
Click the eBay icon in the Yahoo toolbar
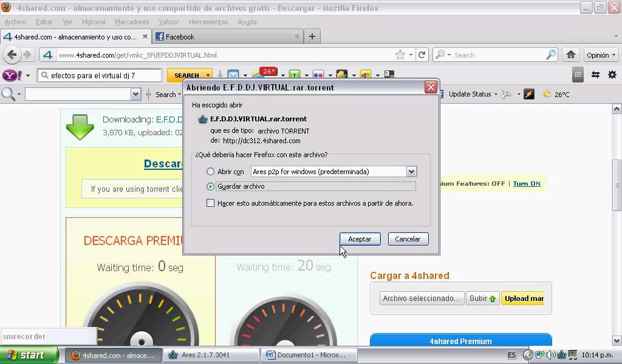[x=365, y=74]
